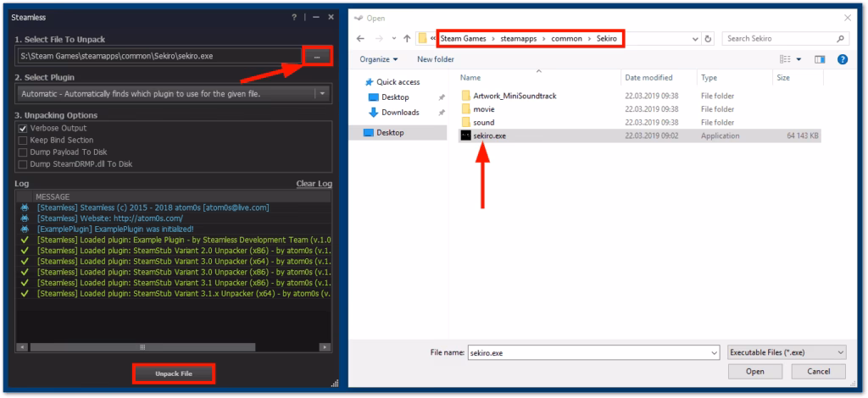
Task: Click the Clear Log link
Action: point(314,184)
